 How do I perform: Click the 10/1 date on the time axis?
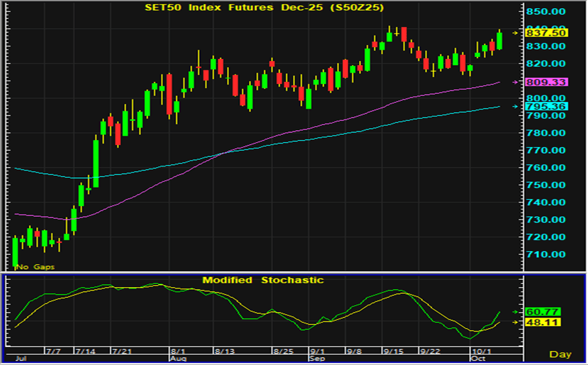click(481, 351)
